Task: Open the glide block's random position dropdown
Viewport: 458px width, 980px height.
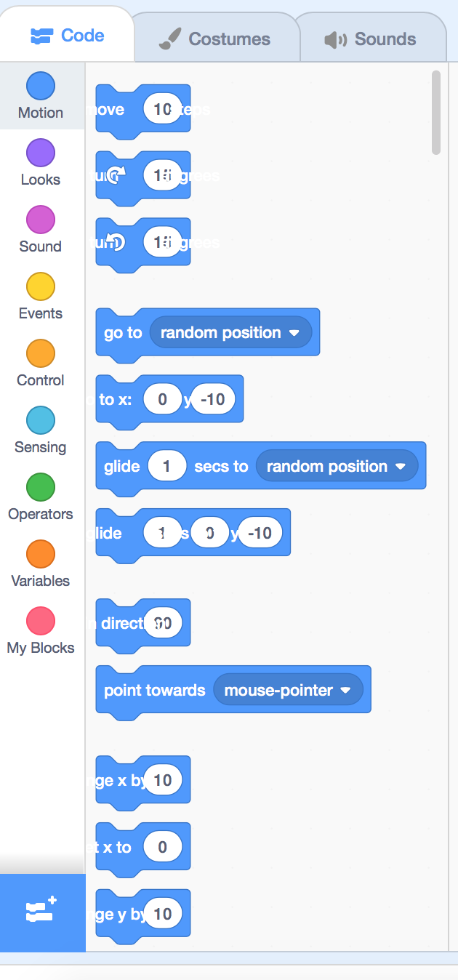Action: 337,467
